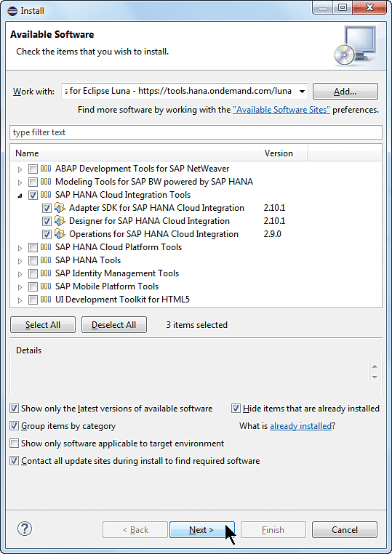Select row Adapter SDK for SAP HANA Cloud Integration
Viewport: 392px width, 554px height.
point(156,208)
